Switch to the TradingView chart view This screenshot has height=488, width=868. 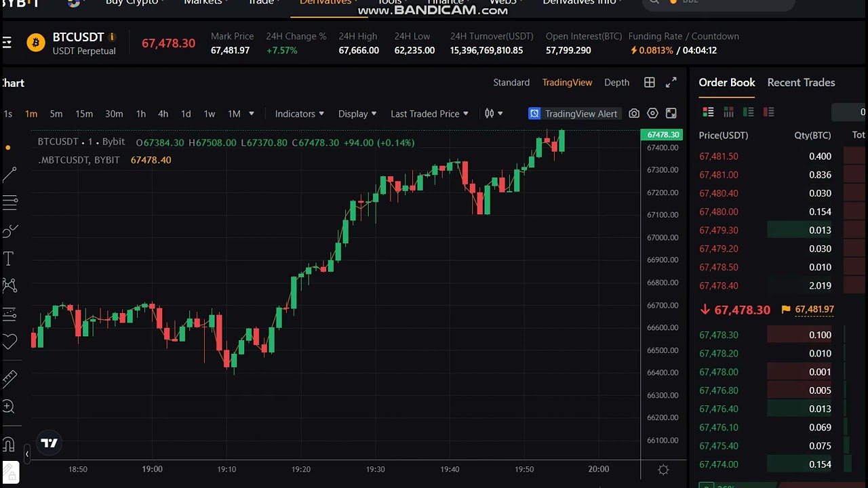567,82
